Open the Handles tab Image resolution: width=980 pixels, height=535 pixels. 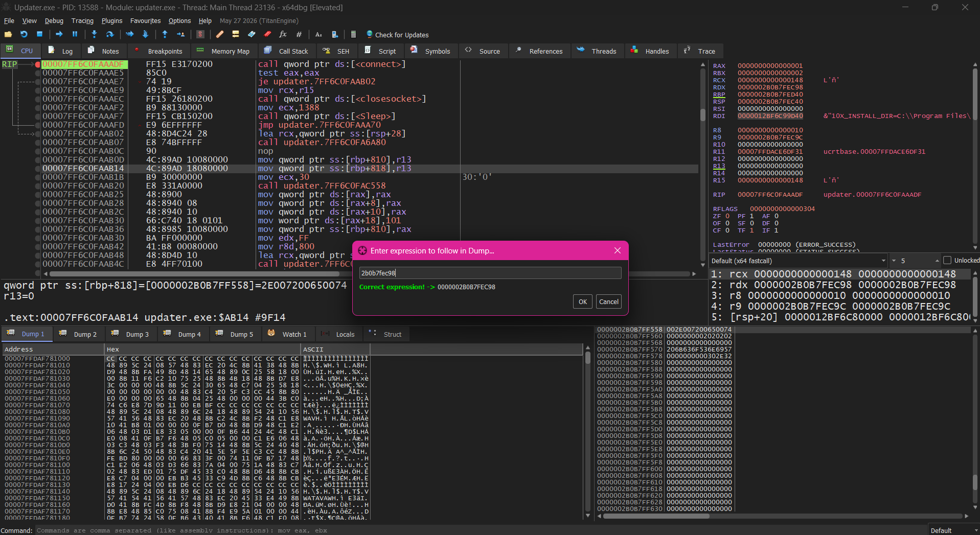(x=650, y=51)
